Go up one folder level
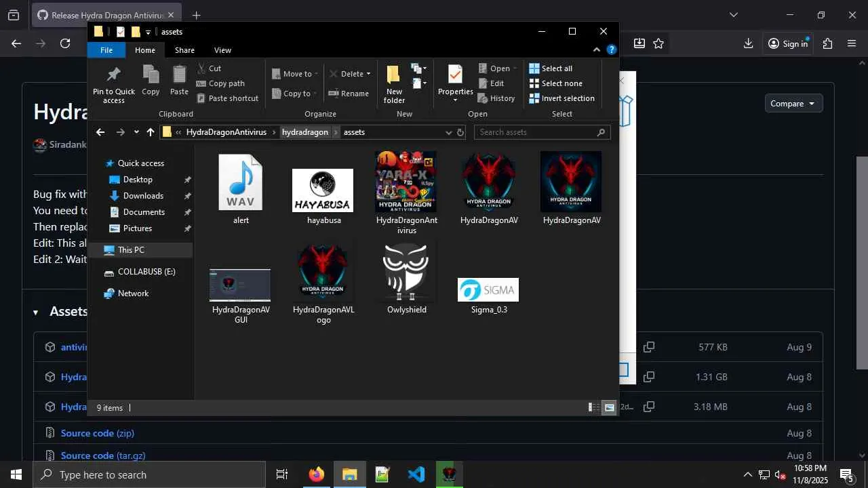This screenshot has width=868, height=488. tap(151, 132)
